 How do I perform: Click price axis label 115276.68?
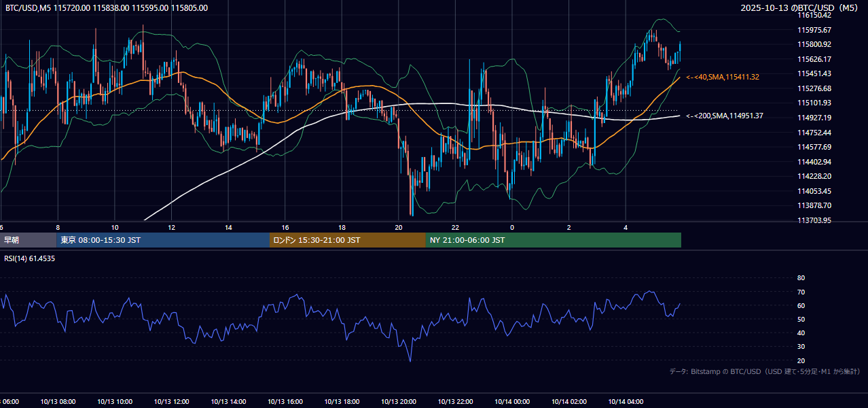(x=816, y=88)
